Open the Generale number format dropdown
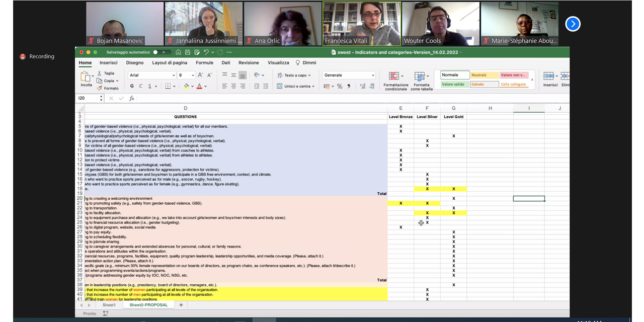The image size is (644, 322). [x=373, y=75]
